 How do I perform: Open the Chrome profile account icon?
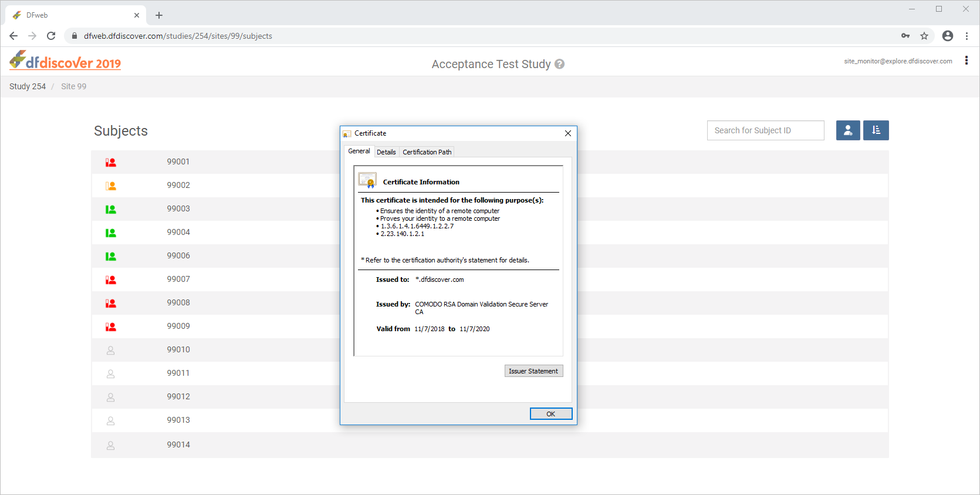[947, 36]
